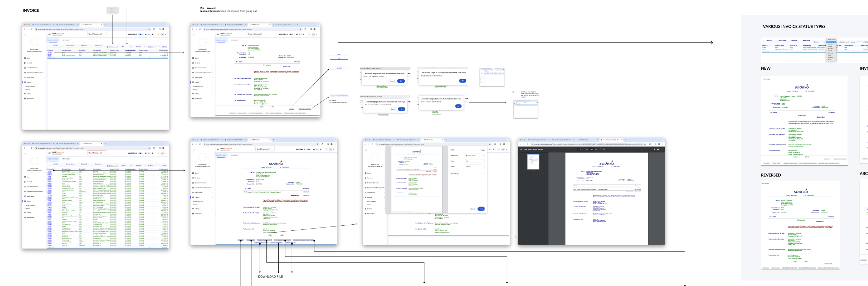
Task: Click browser back arrow in top-left invoice window
Action: point(25,29)
